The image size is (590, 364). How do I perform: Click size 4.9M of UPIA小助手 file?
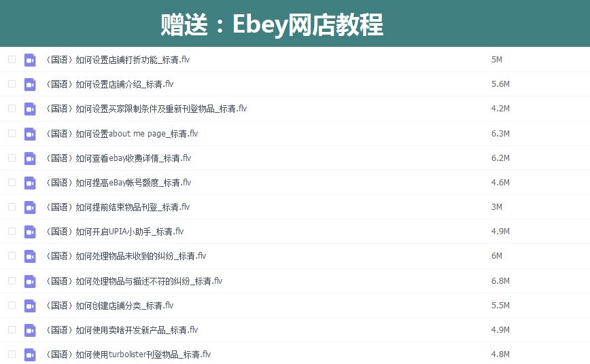pyautogui.click(x=500, y=232)
